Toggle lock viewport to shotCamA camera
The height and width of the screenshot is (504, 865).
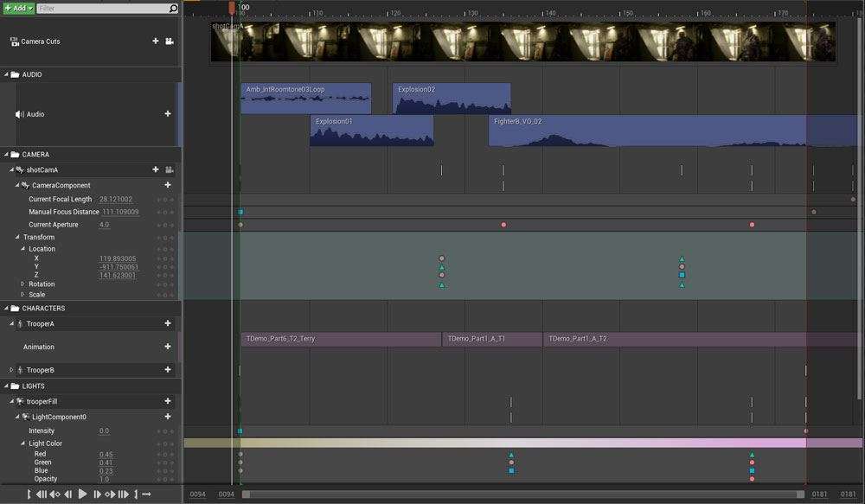pos(170,169)
